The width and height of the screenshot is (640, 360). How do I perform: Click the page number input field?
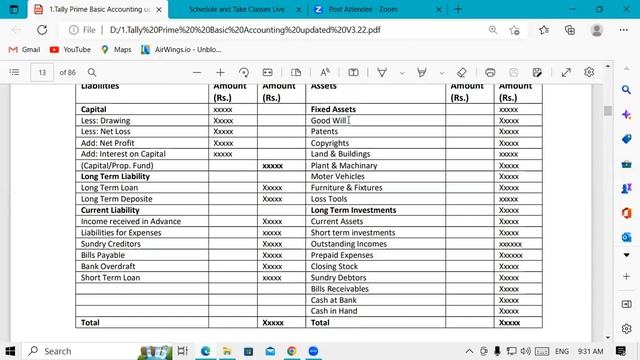click(x=42, y=72)
